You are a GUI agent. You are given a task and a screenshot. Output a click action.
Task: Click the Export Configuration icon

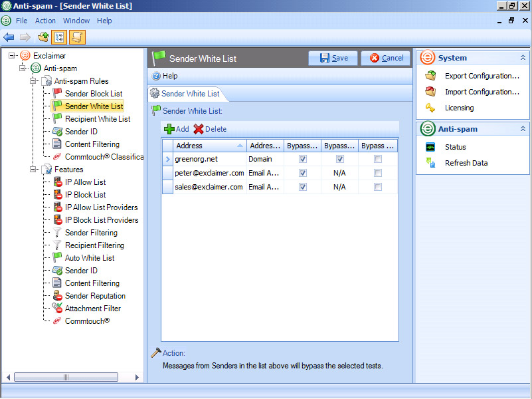[430, 75]
